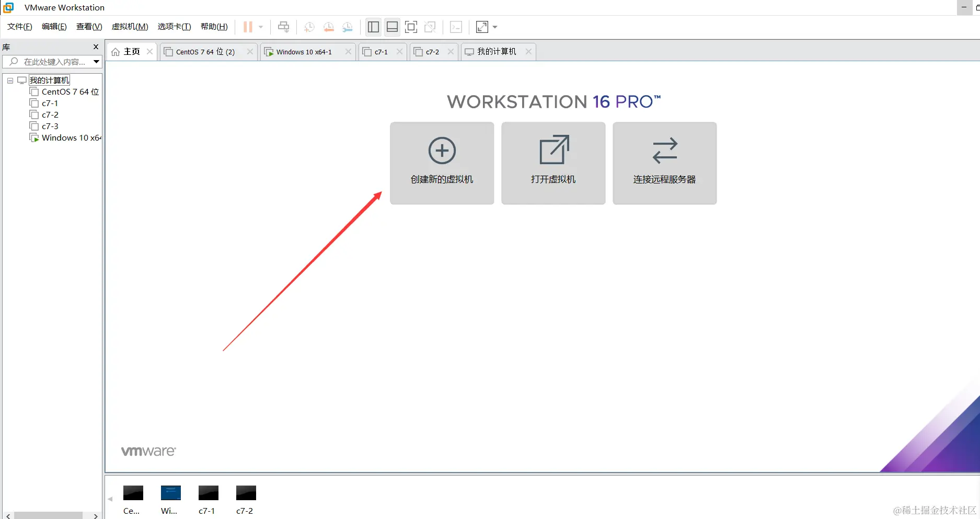
Task: Close the 库 library panel
Action: 96,47
